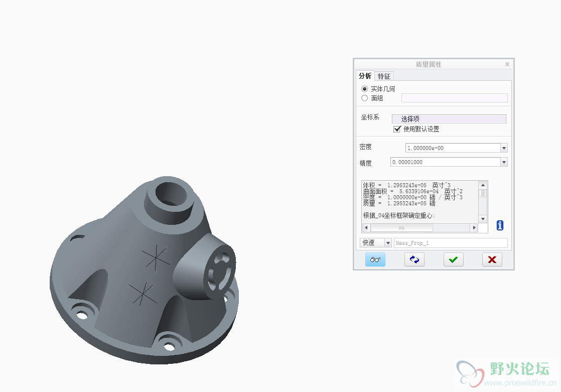561x392 pixels.
Task: Click the 密度 value field
Action: pos(453,148)
